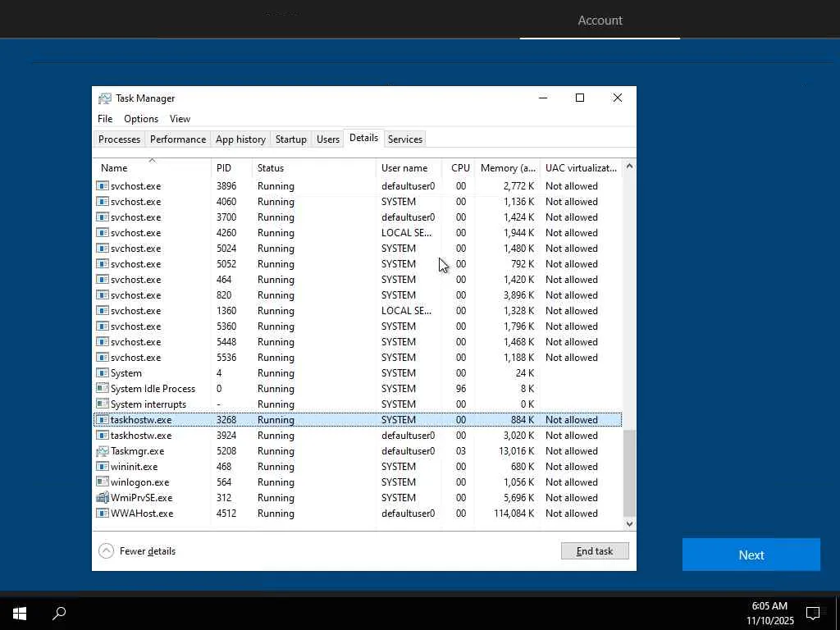840x630 pixels.
Task: Click the Account header tab
Action: tap(600, 21)
